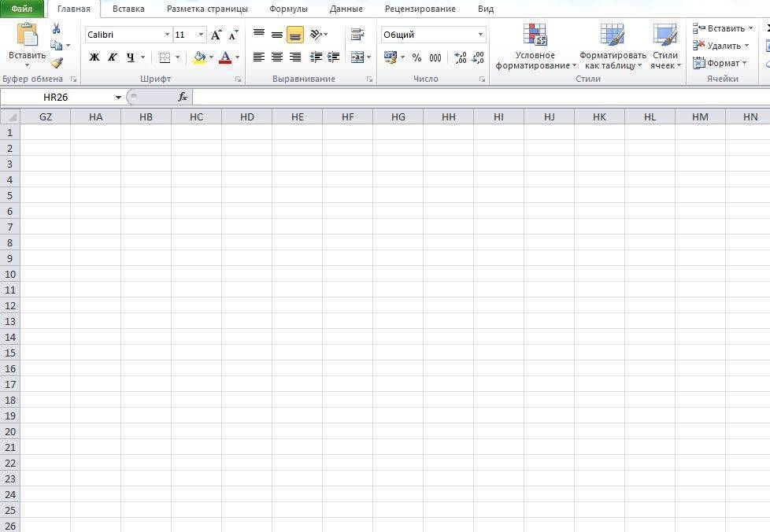Screen dimensions: 770x532
Task: Toggle bold formatting (Ж)
Action: pyautogui.click(x=94, y=57)
